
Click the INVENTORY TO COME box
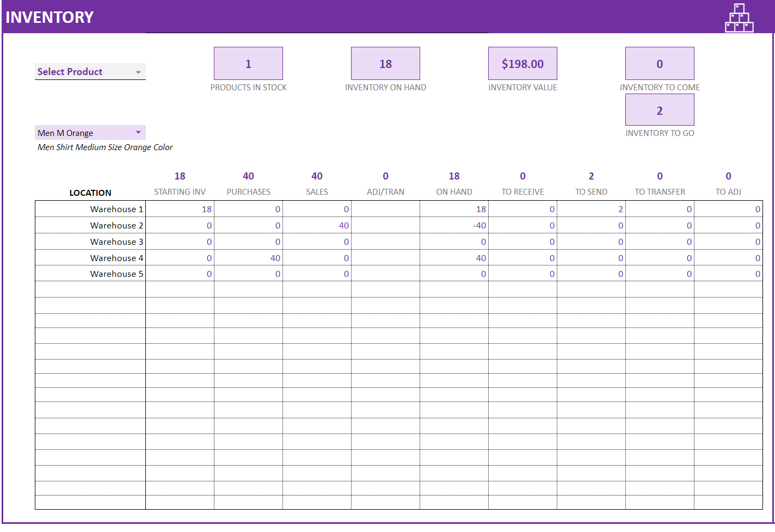pyautogui.click(x=660, y=63)
